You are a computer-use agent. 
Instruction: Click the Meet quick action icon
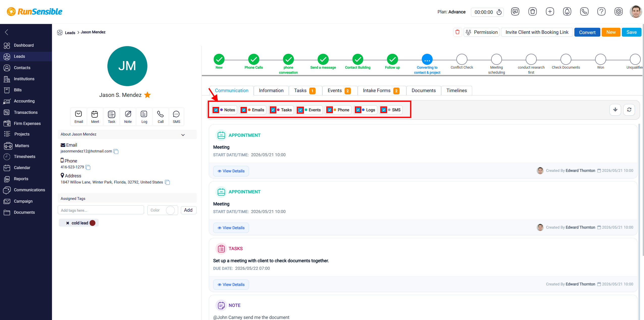click(95, 117)
